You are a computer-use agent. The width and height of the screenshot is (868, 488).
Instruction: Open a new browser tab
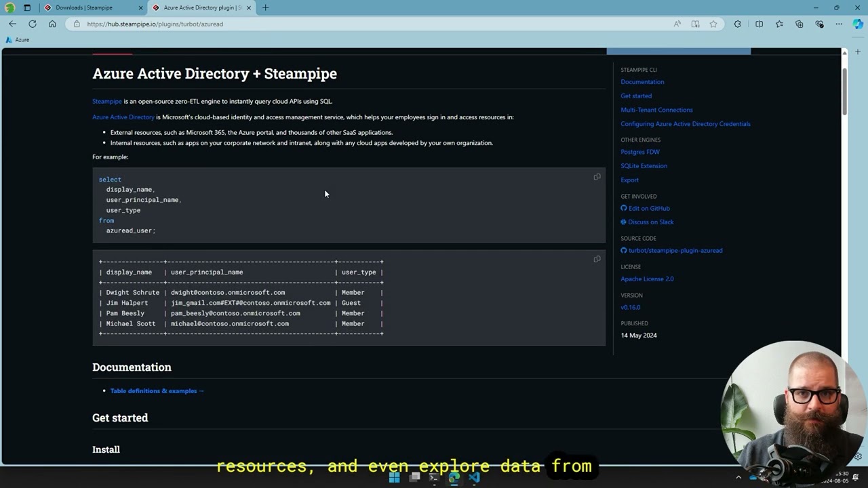tap(265, 7)
